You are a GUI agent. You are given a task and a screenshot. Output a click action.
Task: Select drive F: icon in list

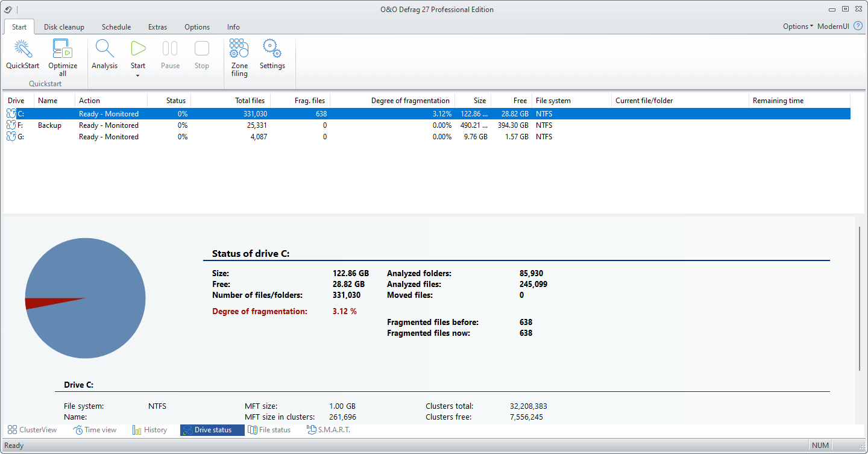pyautogui.click(x=11, y=125)
